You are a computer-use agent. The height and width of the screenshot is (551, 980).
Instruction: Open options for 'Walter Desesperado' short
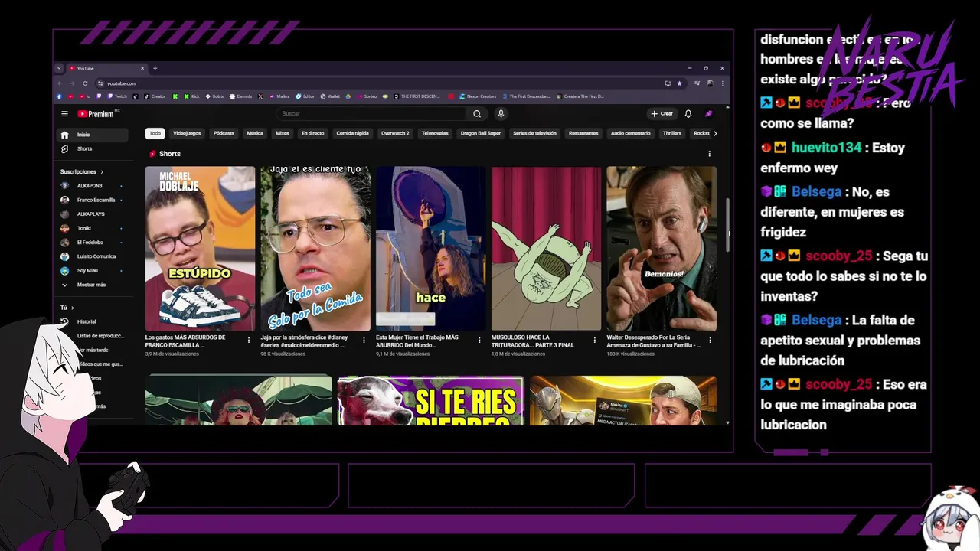pos(710,340)
